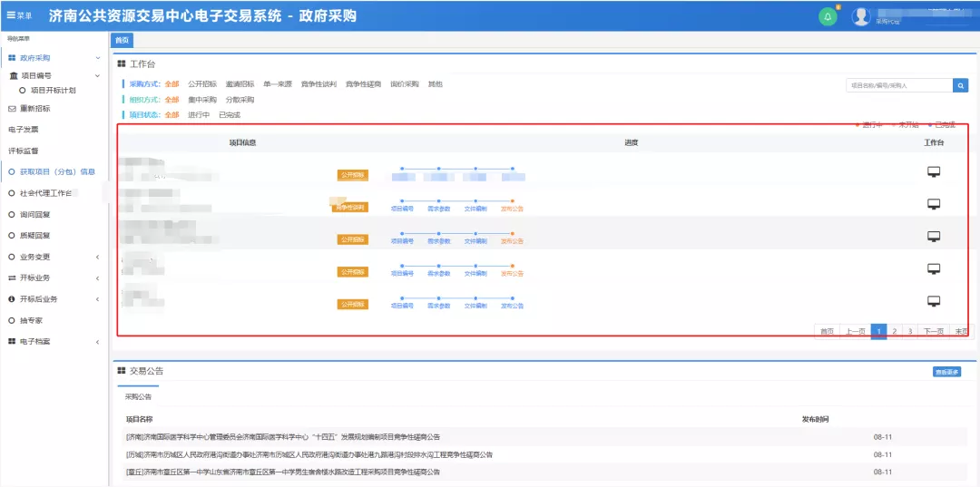Click the green notification bell icon
The height and width of the screenshot is (487, 980).
[828, 16]
